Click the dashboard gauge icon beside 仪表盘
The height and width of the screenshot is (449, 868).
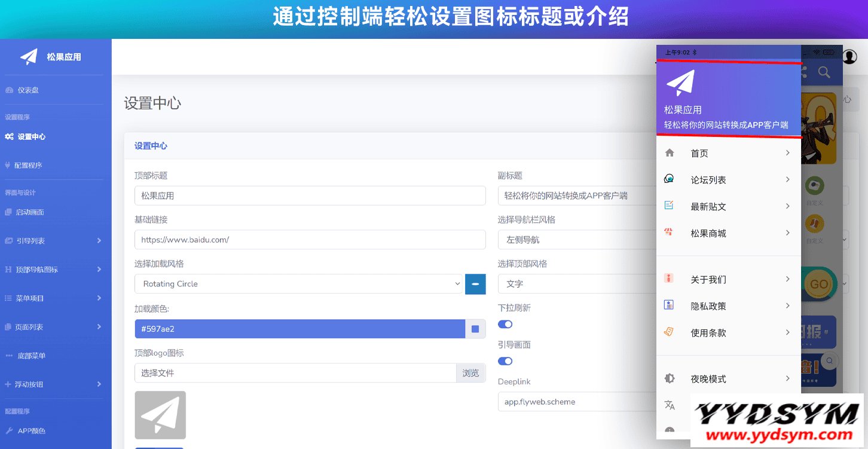[x=9, y=90]
